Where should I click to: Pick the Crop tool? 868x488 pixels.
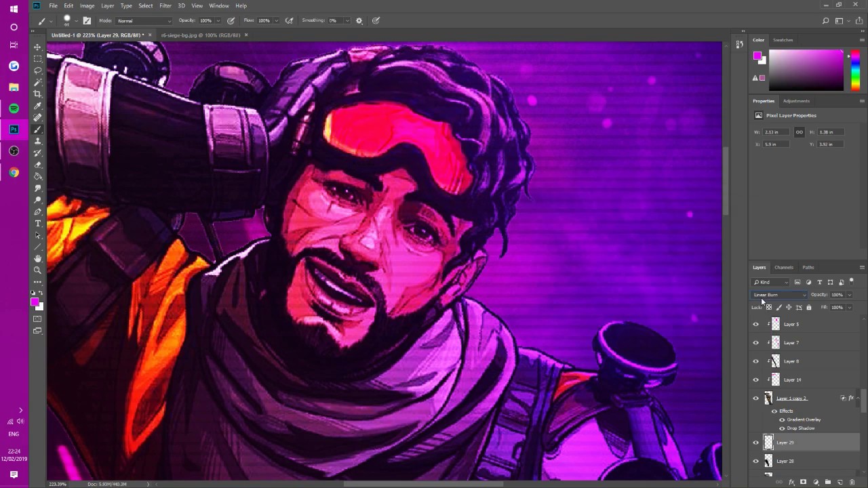click(38, 94)
